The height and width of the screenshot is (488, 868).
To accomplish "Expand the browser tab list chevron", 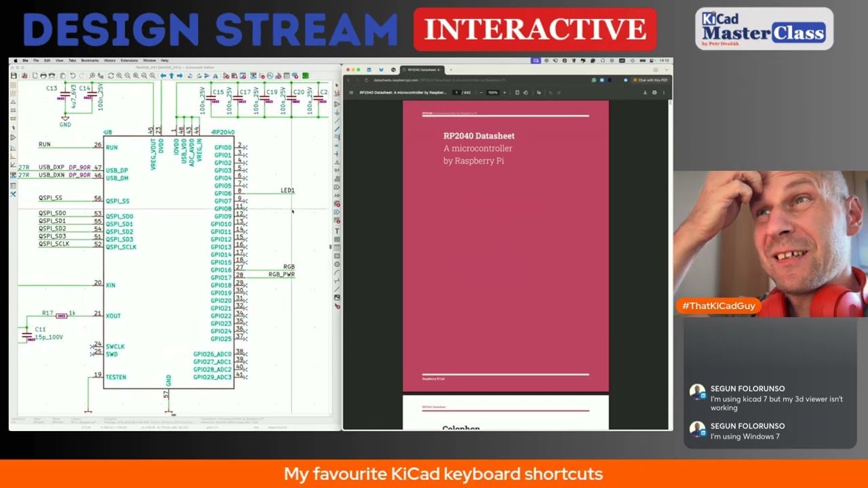I will (x=667, y=70).
